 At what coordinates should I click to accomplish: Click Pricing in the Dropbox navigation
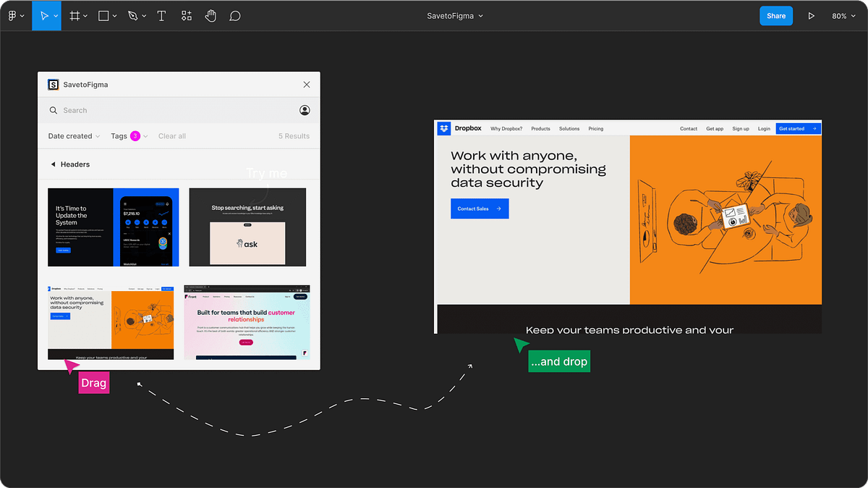coord(595,128)
